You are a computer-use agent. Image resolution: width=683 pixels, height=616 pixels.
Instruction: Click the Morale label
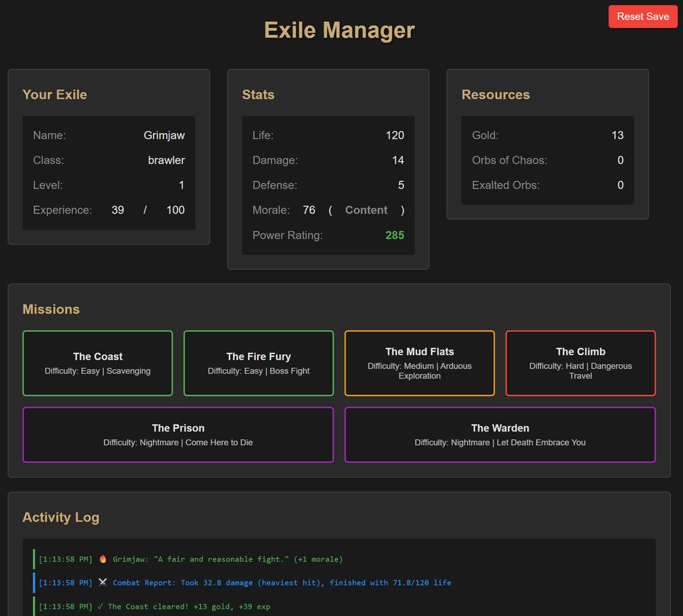(271, 210)
